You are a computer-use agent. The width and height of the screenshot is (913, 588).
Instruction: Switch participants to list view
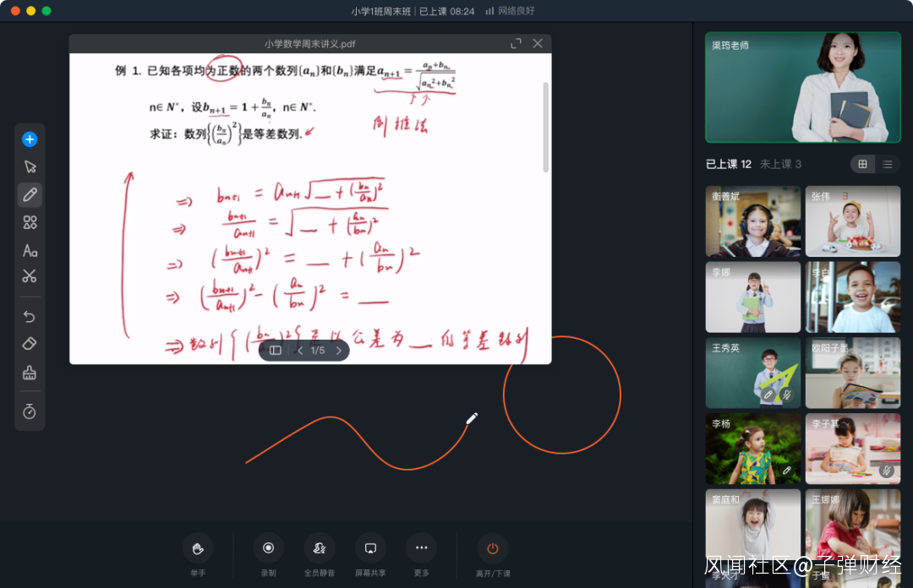[x=887, y=164]
